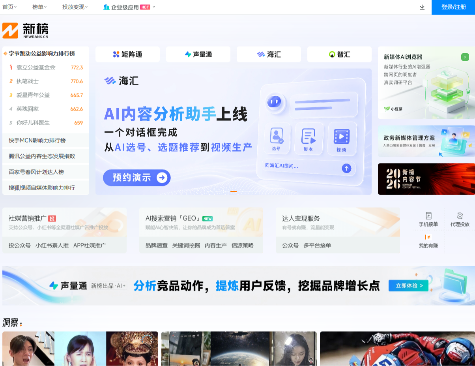The width and height of the screenshot is (475, 366).
Task: Click the document icon above the first right-side shortcut
Action: pos(429,216)
